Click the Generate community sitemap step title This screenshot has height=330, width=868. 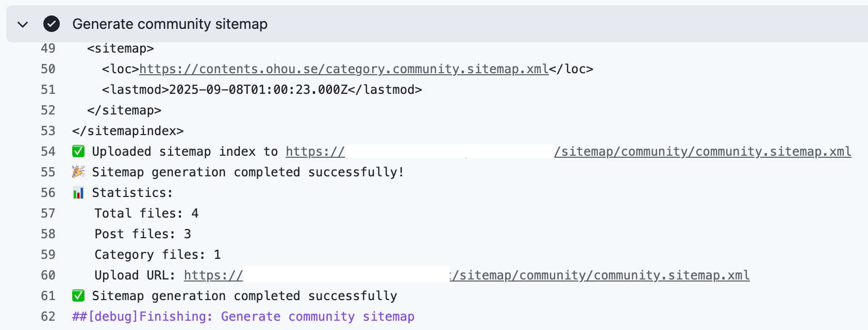click(x=170, y=24)
